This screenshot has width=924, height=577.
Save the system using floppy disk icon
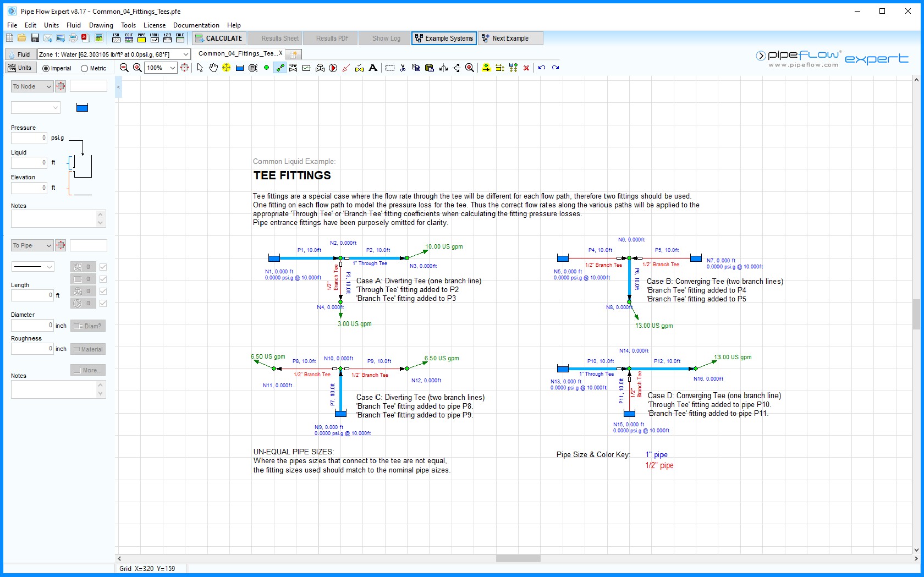point(35,38)
